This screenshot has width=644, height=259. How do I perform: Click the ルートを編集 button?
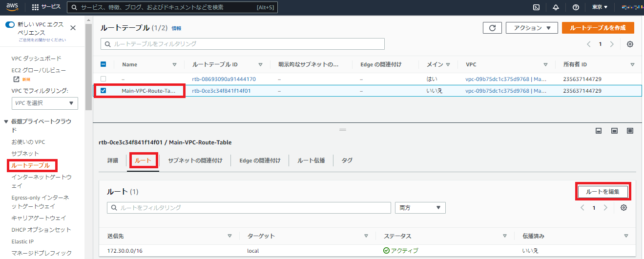pyautogui.click(x=602, y=192)
